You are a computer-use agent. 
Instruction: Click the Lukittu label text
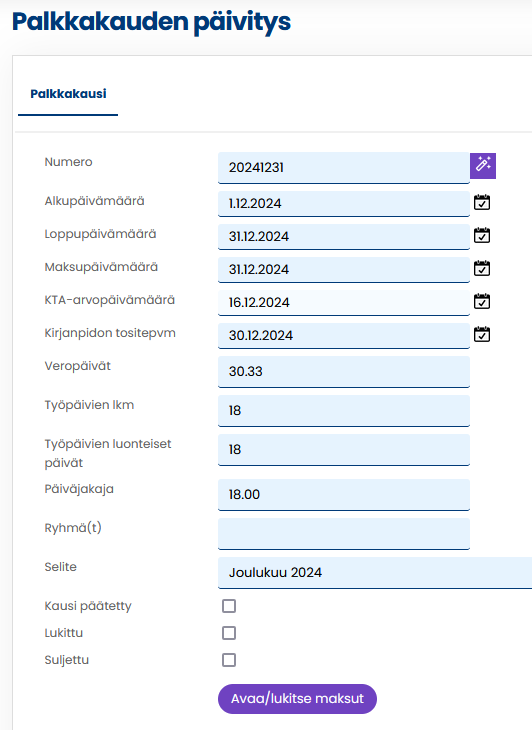64,633
